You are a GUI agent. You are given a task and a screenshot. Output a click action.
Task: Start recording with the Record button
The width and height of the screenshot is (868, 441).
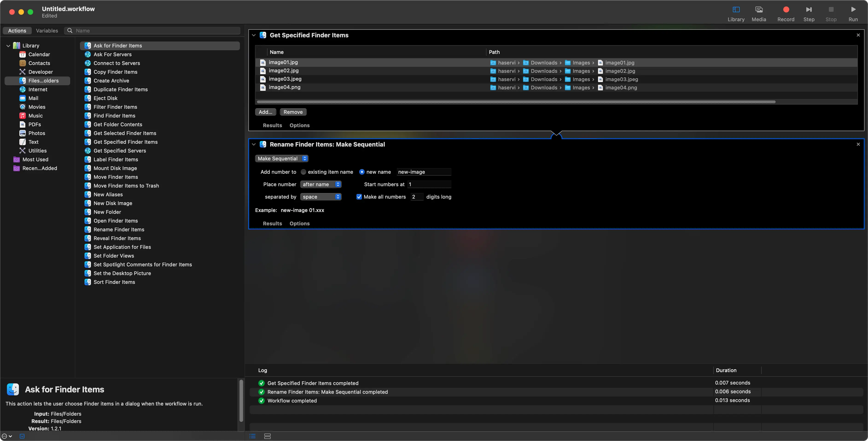tap(786, 14)
